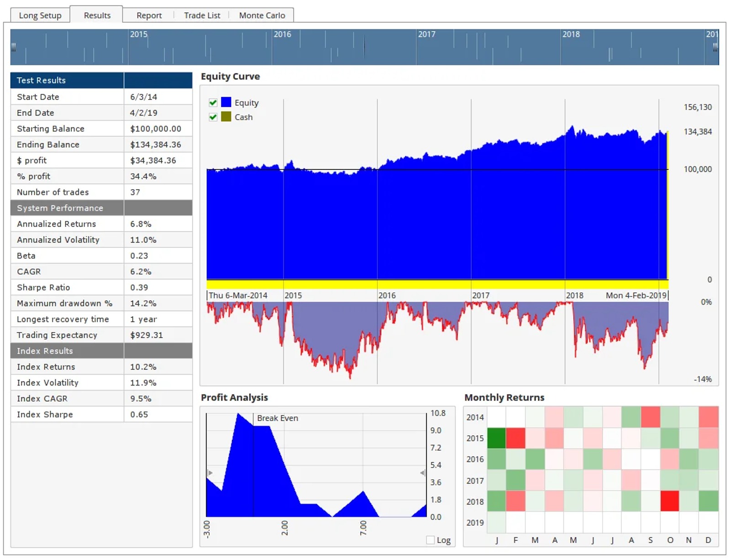Open the Long Setup tab
Viewport: 731px width, 560px height.
[x=40, y=15]
